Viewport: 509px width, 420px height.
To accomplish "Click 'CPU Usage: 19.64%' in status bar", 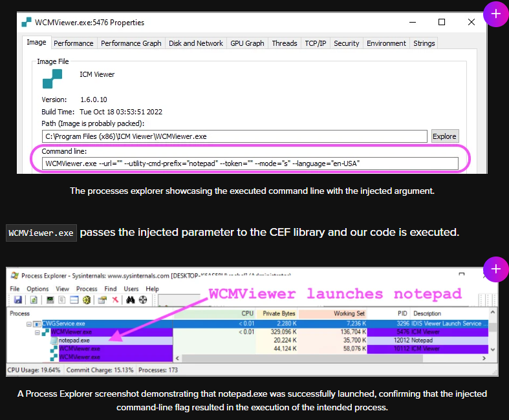I will coord(34,370).
